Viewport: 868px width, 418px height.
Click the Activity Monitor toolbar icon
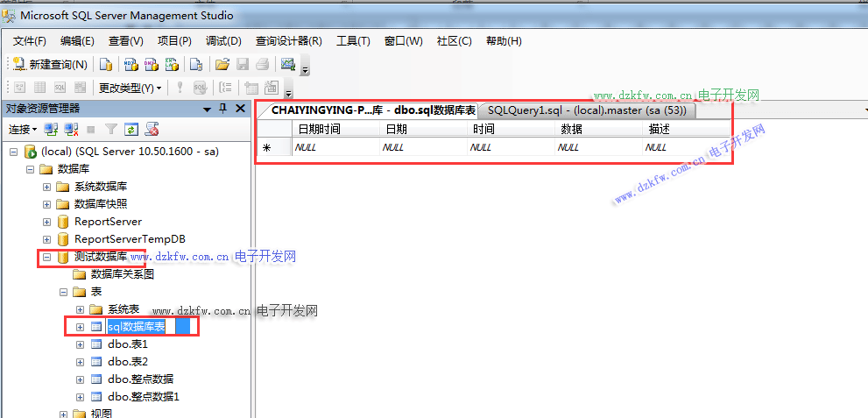(286, 64)
